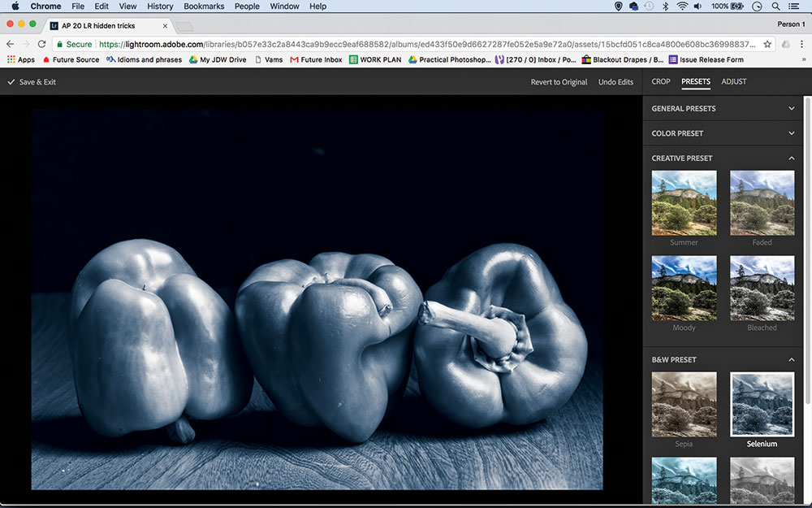Open the WORK PLAN bookmark

(375, 59)
